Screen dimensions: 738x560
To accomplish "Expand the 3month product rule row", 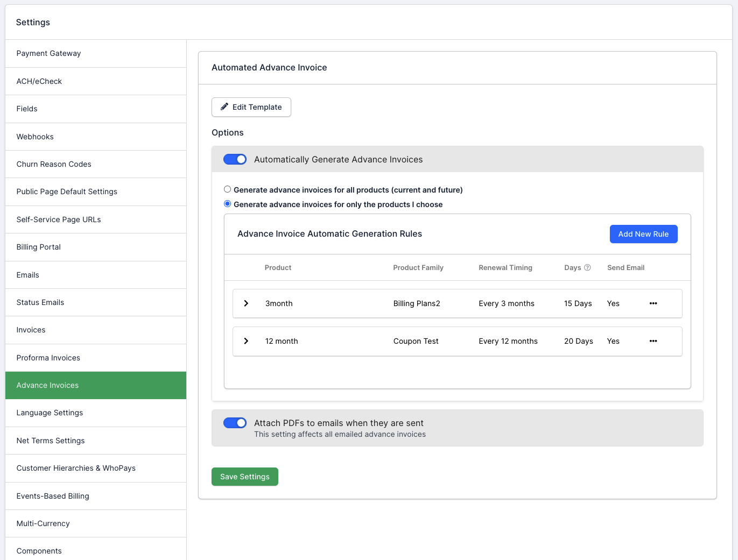I will [x=246, y=303].
